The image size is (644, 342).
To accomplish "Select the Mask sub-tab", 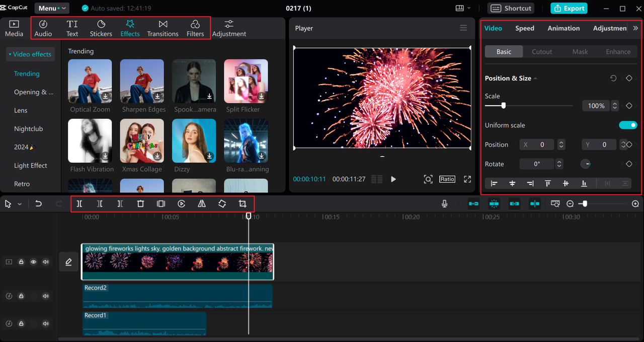I will click(x=580, y=52).
